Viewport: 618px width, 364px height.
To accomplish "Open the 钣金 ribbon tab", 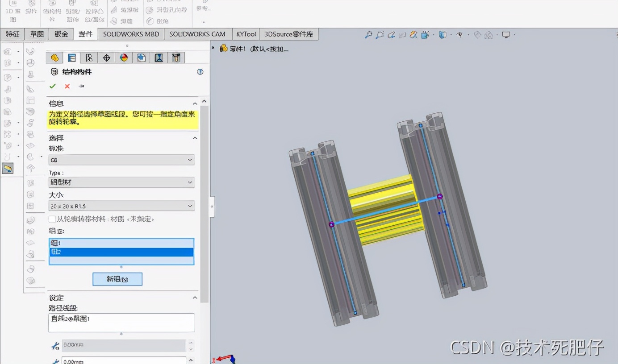I will pyautogui.click(x=61, y=34).
